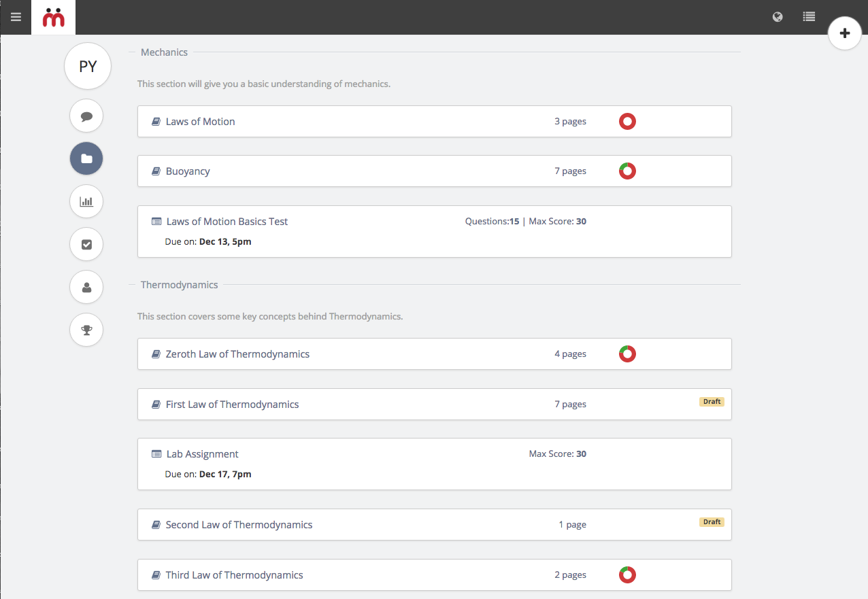Image resolution: width=868 pixels, height=599 pixels.
Task: Click the progress ring for Laws of Motion
Action: [x=627, y=122]
